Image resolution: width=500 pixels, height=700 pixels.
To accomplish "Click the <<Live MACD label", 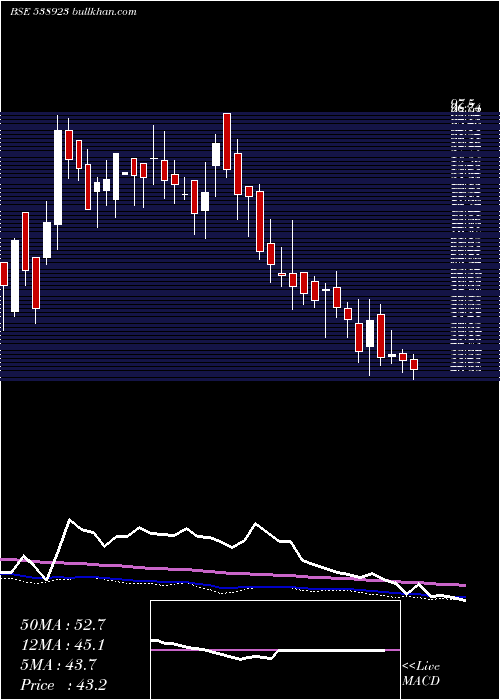I will tap(421, 673).
